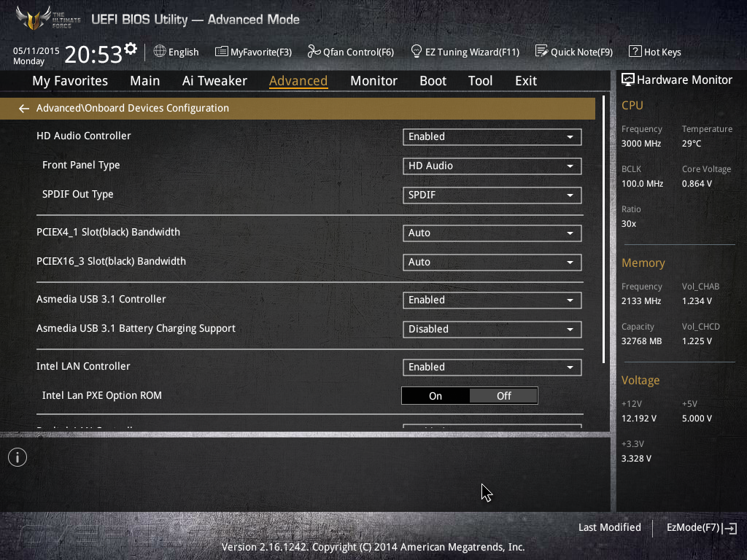Image resolution: width=747 pixels, height=560 pixels.
Task: Click the Hot Keys question mark icon
Action: pos(635,51)
